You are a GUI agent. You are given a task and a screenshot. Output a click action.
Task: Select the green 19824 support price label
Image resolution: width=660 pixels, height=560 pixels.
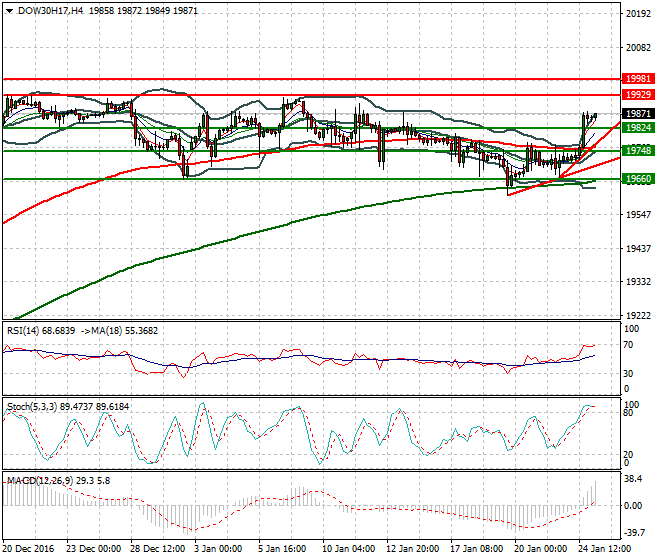tap(638, 128)
